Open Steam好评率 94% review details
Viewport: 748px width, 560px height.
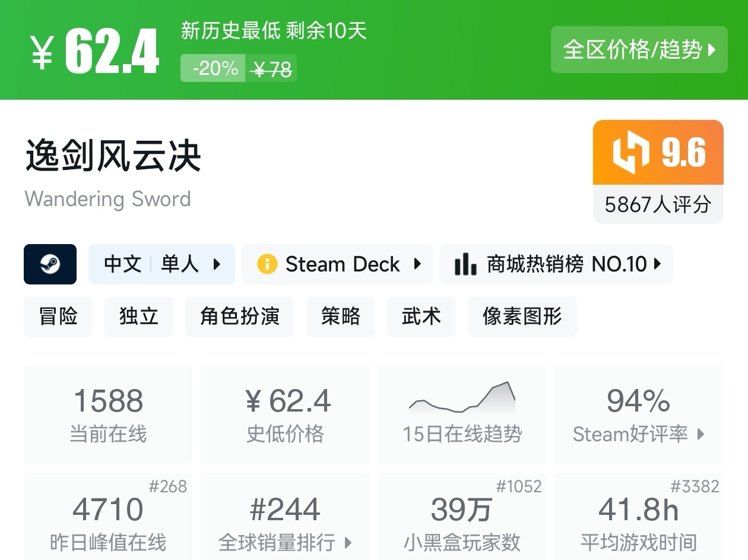tap(639, 415)
